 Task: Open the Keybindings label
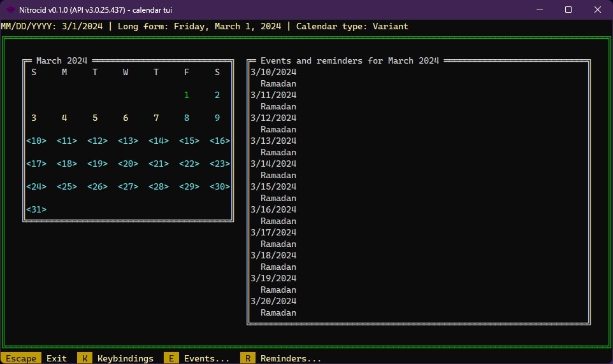point(126,358)
